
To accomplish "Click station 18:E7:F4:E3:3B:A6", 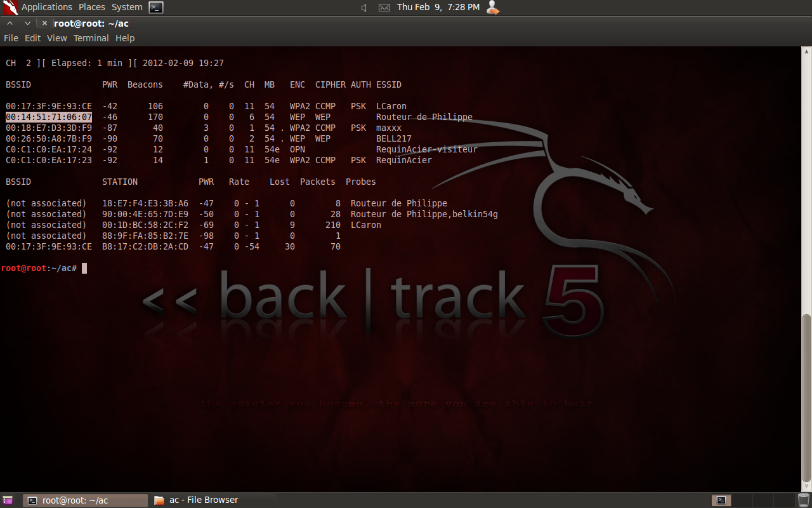I will coord(145,203).
